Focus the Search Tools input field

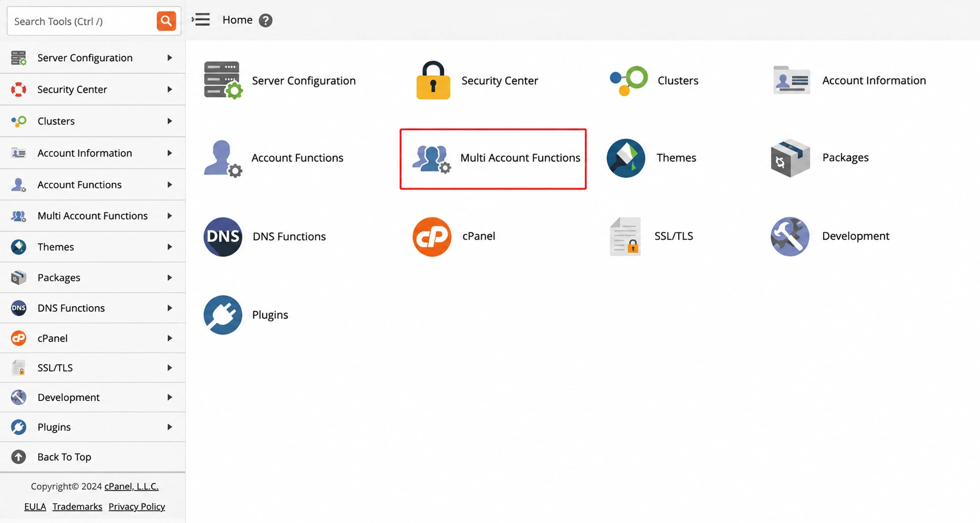[82, 21]
